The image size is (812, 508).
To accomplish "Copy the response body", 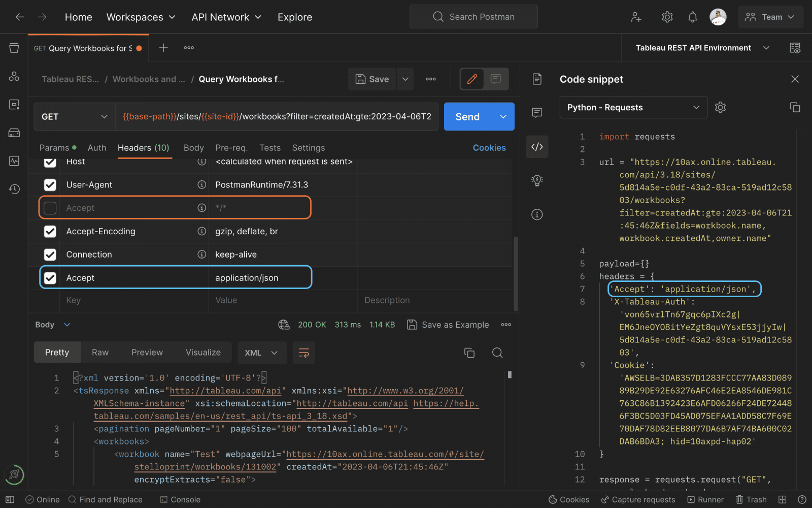I will tap(469, 353).
